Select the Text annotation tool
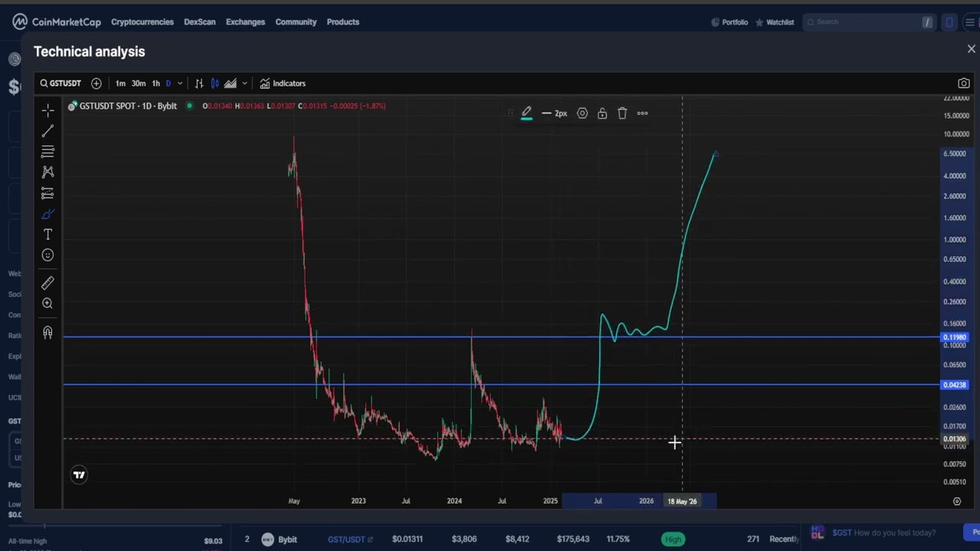The height and width of the screenshot is (551, 980). pyautogui.click(x=47, y=234)
